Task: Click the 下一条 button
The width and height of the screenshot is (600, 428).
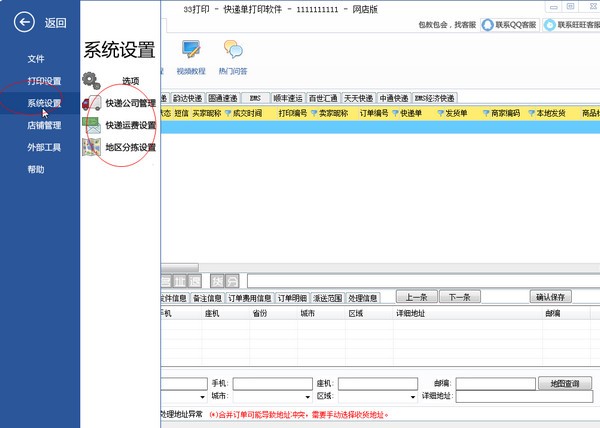Action: click(x=460, y=297)
